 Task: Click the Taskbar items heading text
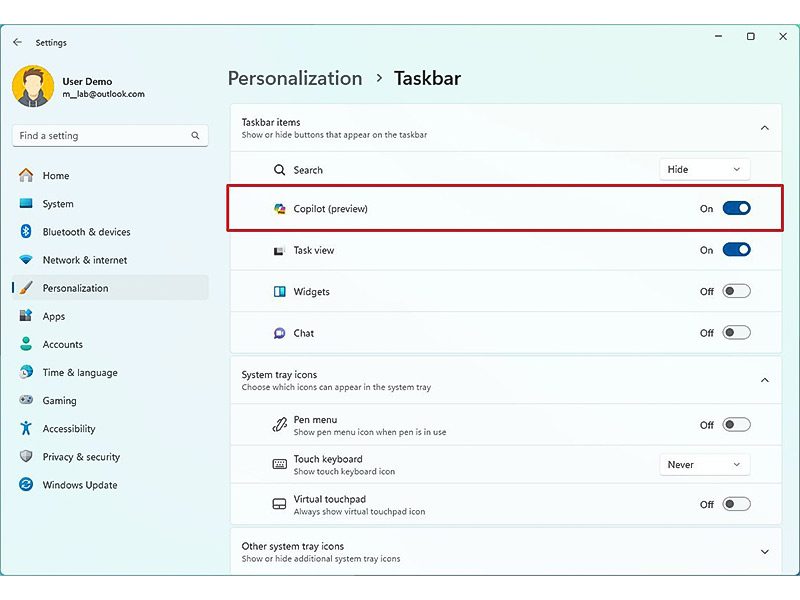tap(271, 122)
